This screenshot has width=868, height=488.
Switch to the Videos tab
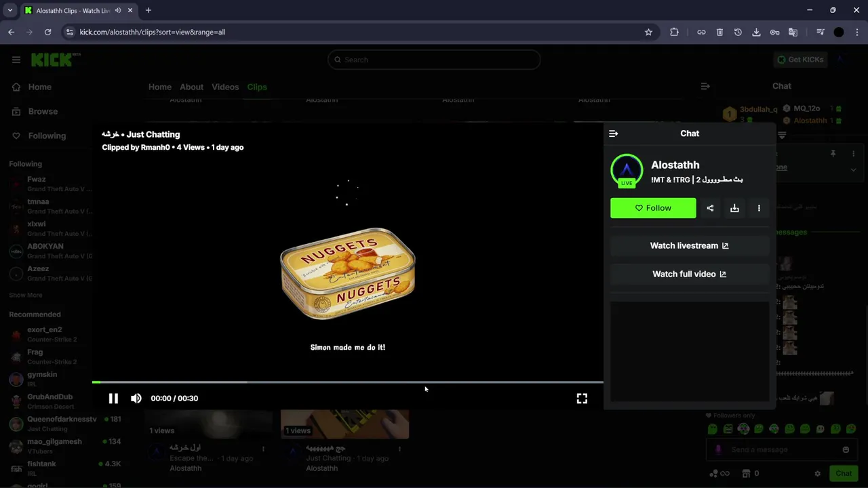point(225,87)
